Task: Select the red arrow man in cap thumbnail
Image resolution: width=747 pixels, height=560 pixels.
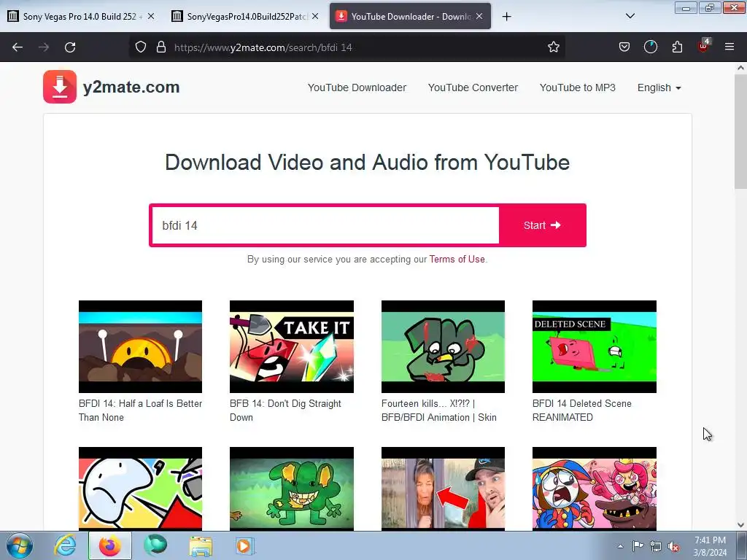Action: click(x=443, y=489)
